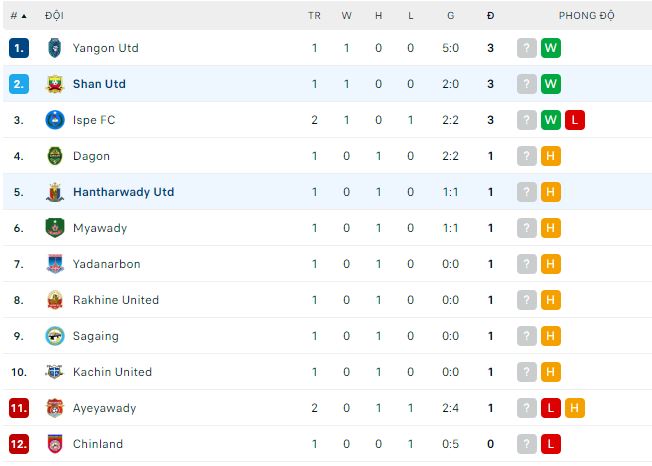Image resolution: width=652 pixels, height=466 pixels.
Task: Click the Shan Utd team logo
Action: click(54, 84)
